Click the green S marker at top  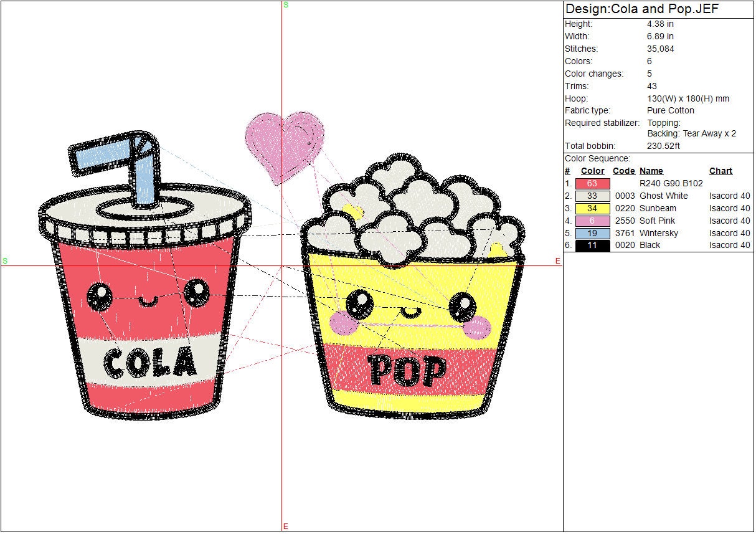click(x=286, y=5)
